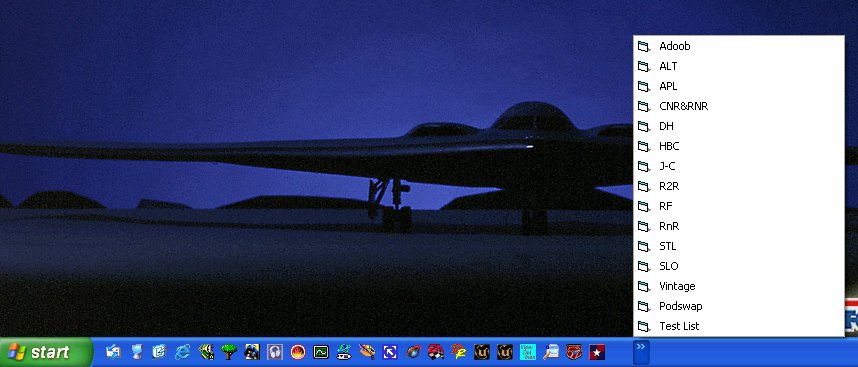Open the Recycle Bin quick launch icon
858x367 pixels.
point(137,351)
